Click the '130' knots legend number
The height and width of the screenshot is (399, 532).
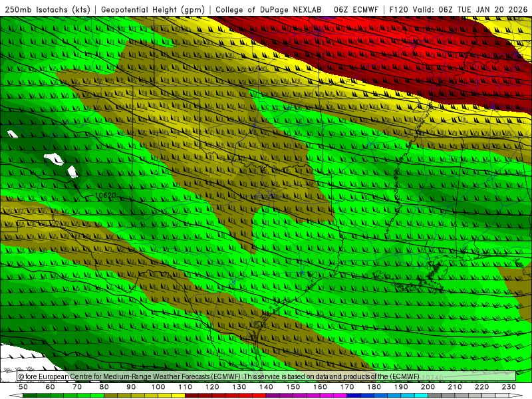[x=239, y=387]
